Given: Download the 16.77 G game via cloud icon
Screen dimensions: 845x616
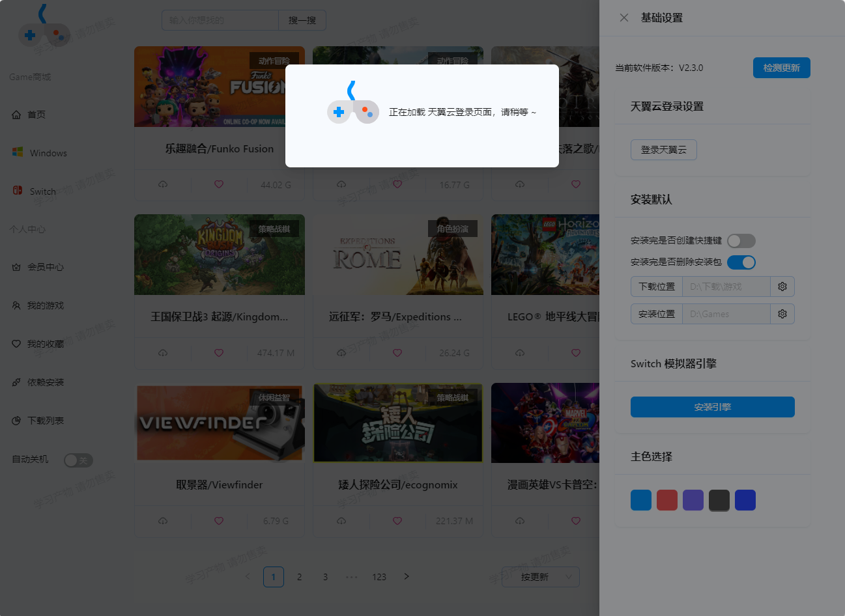Looking at the screenshot, I should pos(341,184).
